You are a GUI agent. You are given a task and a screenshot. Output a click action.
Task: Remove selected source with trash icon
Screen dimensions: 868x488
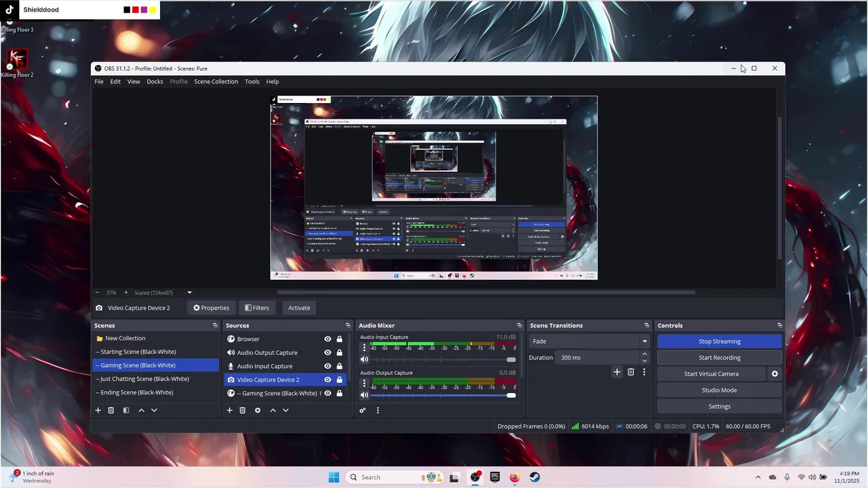[242, 410]
